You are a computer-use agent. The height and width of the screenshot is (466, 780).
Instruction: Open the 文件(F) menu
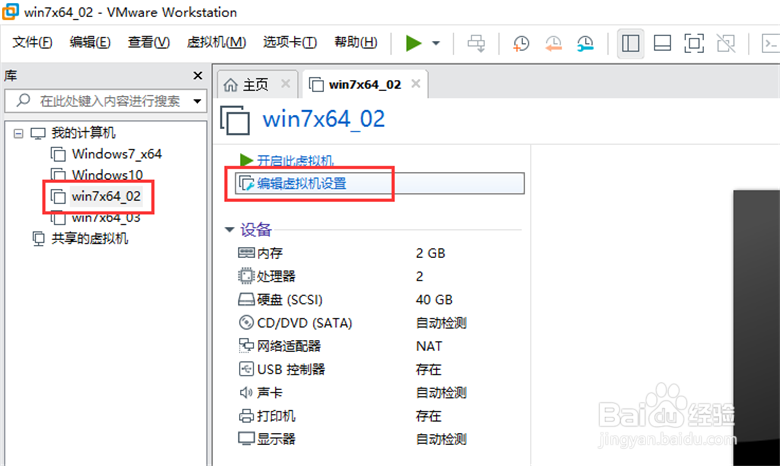coord(32,42)
